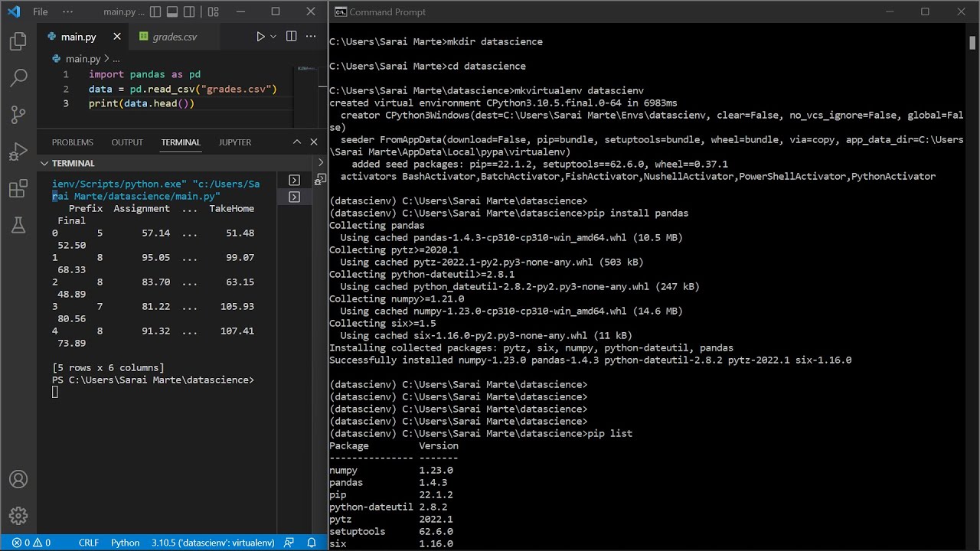Click the TakeHome column header in terminal
980x551 pixels.
coord(231,208)
